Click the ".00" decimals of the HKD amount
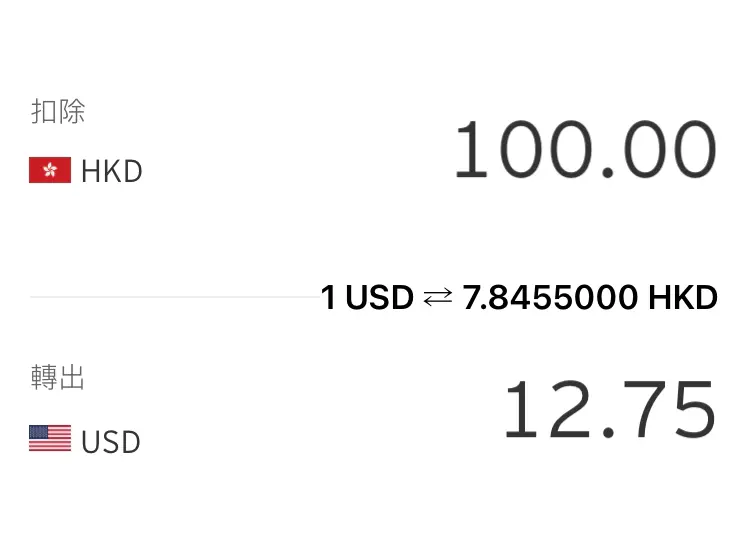 [x=659, y=150]
